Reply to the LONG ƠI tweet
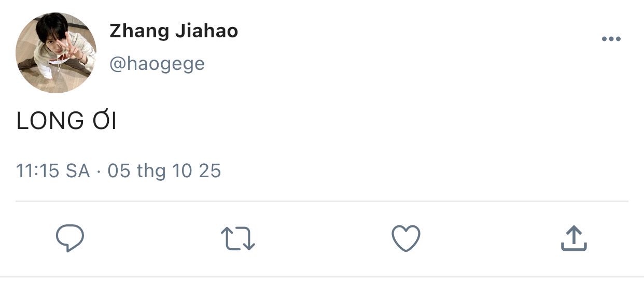This screenshot has width=644, height=286. click(70, 238)
